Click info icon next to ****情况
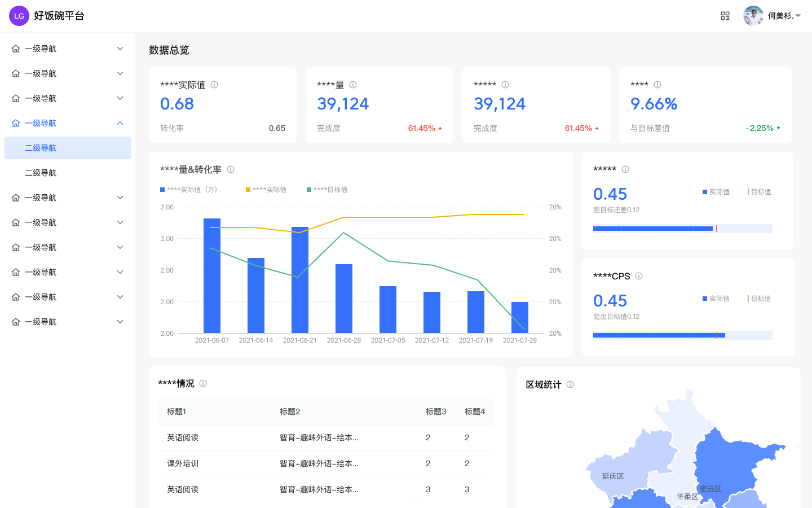 click(203, 383)
